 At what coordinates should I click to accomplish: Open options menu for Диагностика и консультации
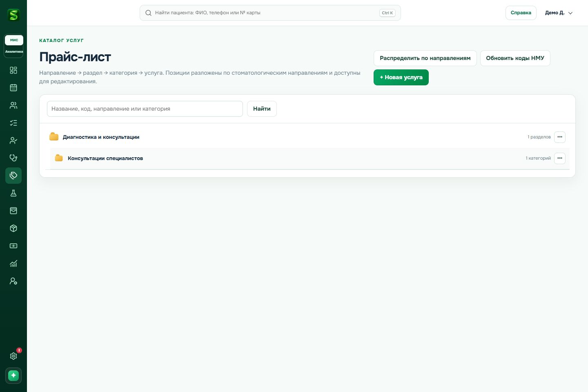pos(560,137)
